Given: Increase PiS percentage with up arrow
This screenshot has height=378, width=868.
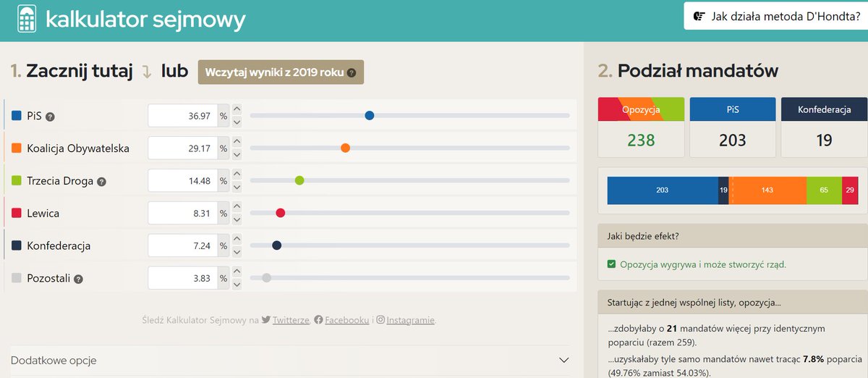Looking at the screenshot, I should point(237,110).
